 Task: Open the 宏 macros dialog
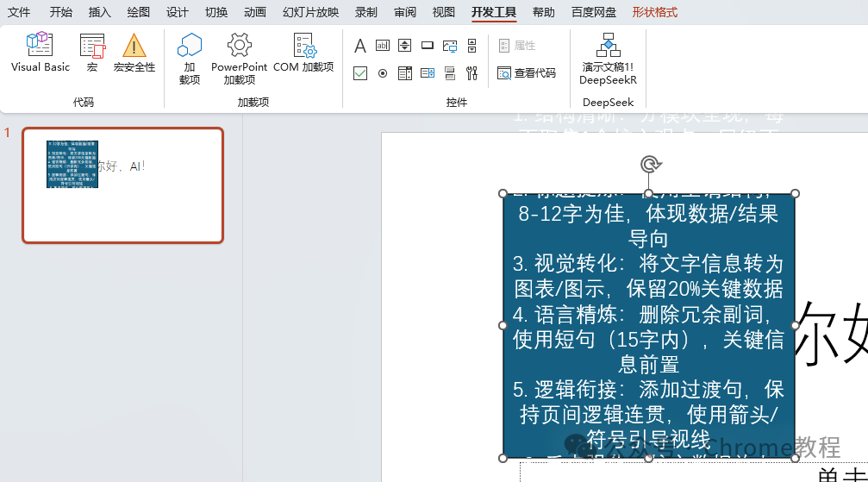pyautogui.click(x=92, y=53)
